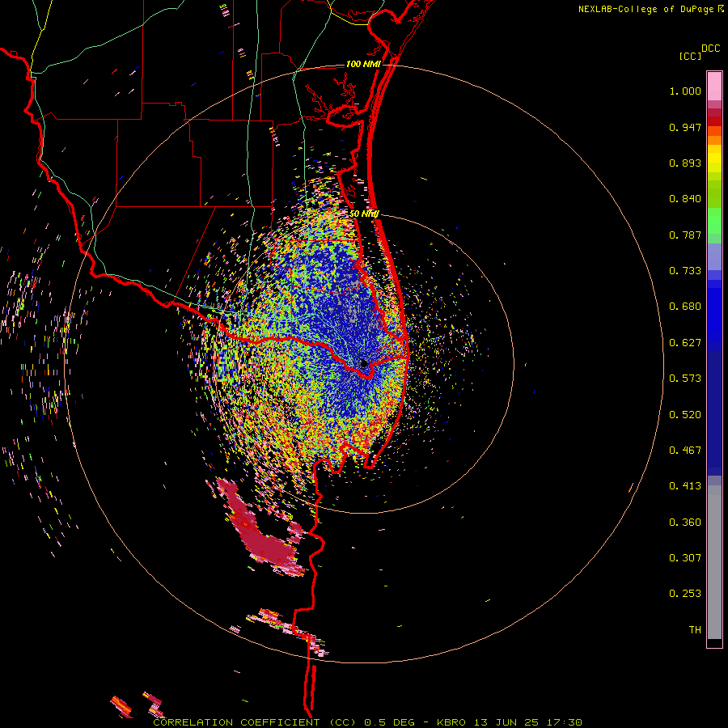Click the 0.360 color scale value
The width and height of the screenshot is (728, 728).
[x=685, y=523]
